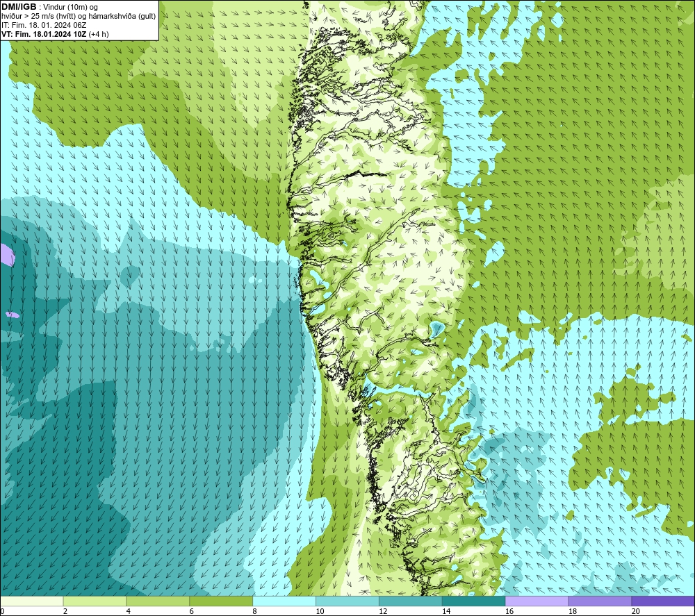Click scale label 2 on colorbar
Image resolution: width=695 pixels, height=616 pixels.
(x=65, y=612)
